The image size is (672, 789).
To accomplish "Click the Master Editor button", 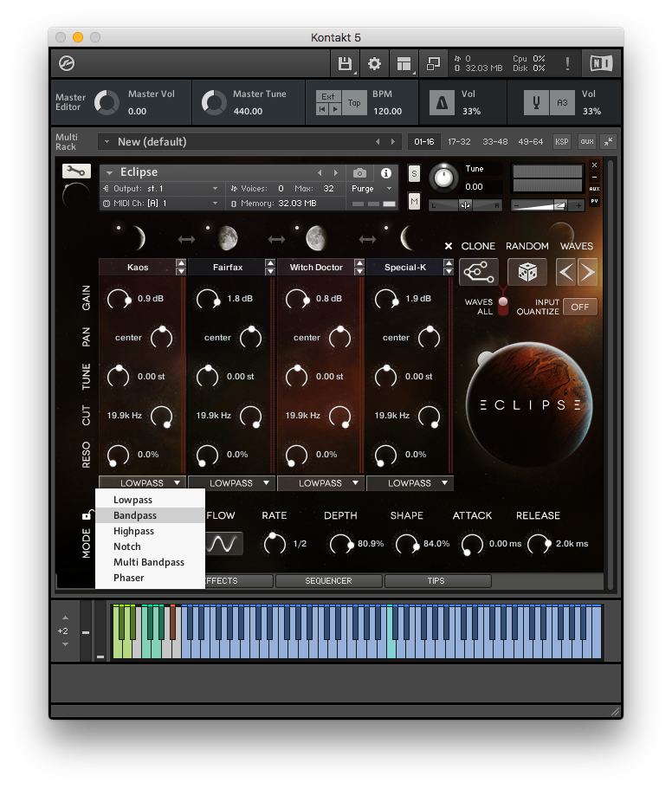I will (x=70, y=102).
